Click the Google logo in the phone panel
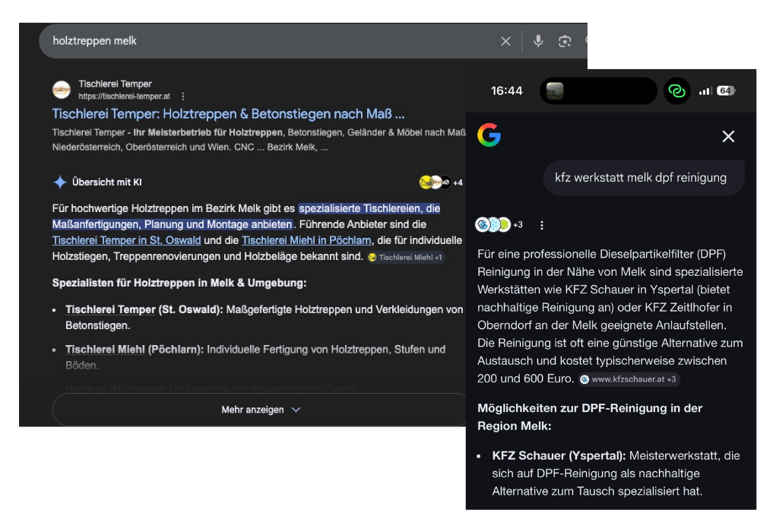Screen dimensions: 776x532 489,135
